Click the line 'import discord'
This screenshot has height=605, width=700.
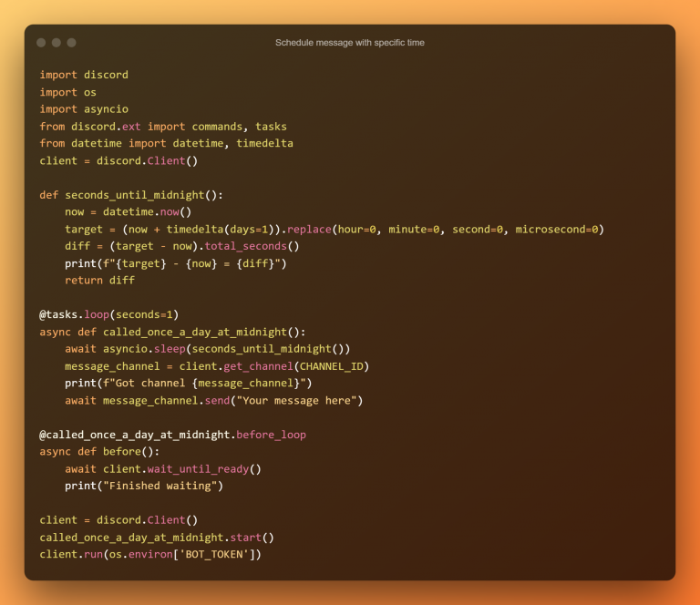(84, 75)
